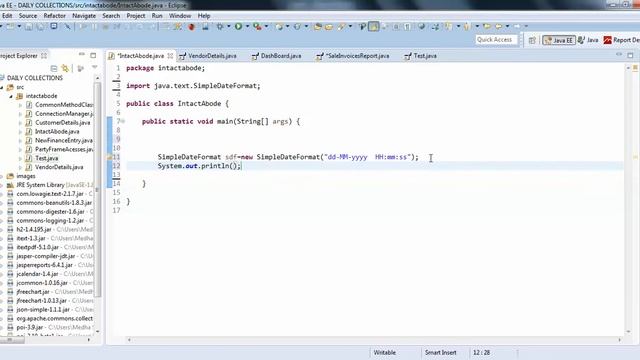The image size is (640, 360).
Task: Switch to DashBoard.java editor tab
Action: point(277,56)
